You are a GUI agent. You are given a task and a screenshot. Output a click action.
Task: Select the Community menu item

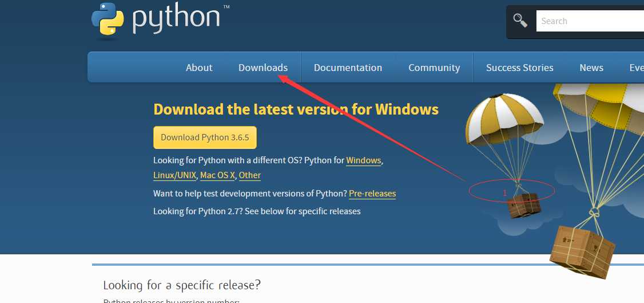point(434,68)
